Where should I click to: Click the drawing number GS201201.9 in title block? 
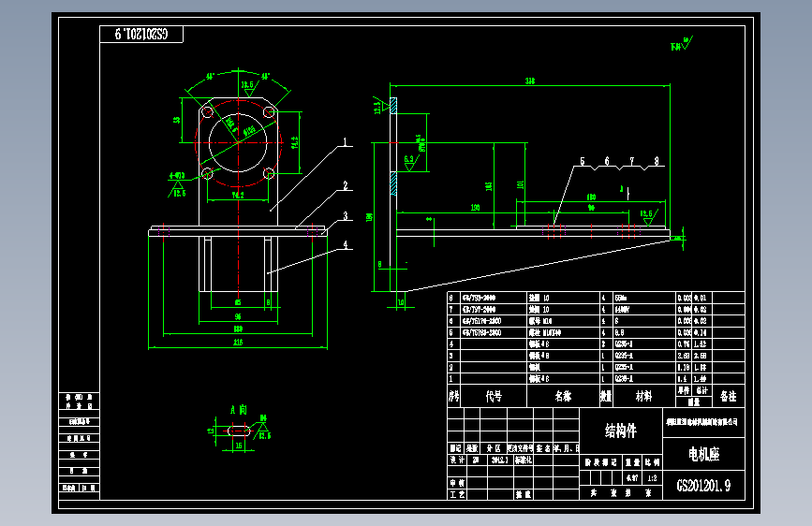703,486
